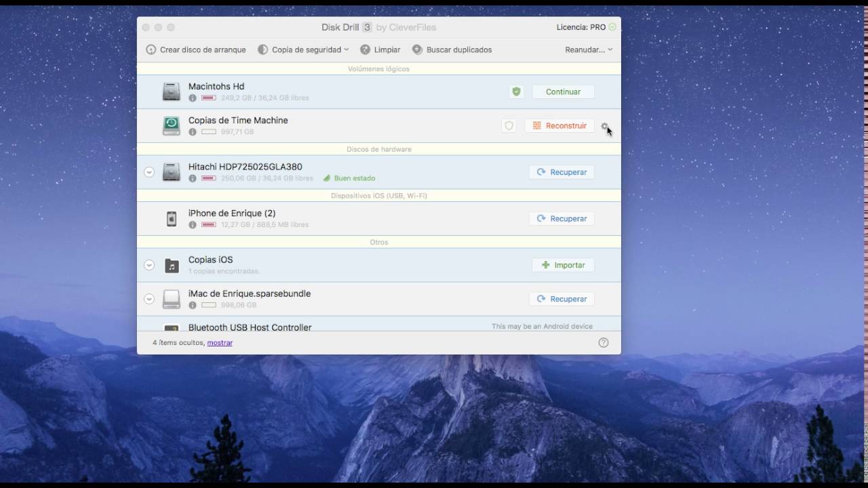Click Importar for Copias iOS
The width and height of the screenshot is (868, 488).
tap(563, 265)
